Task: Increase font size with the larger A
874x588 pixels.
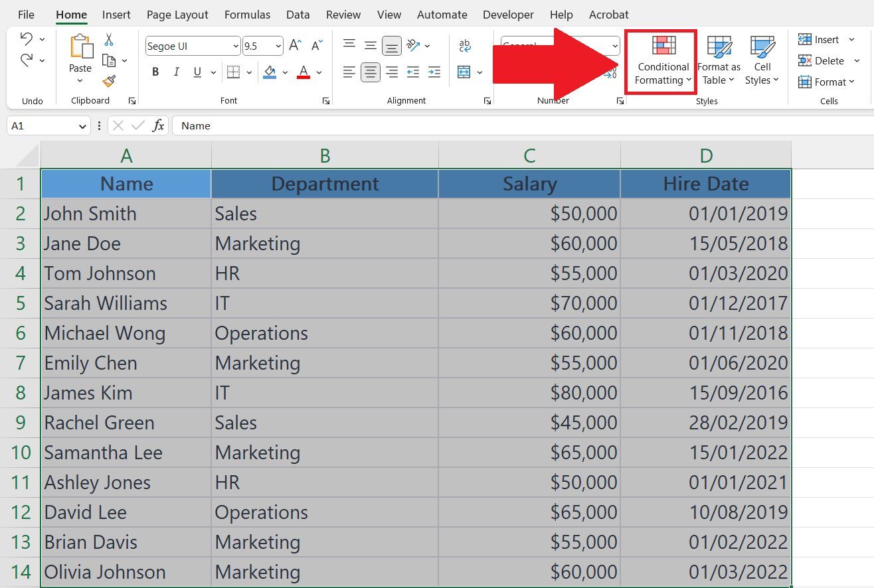Action: click(x=296, y=46)
